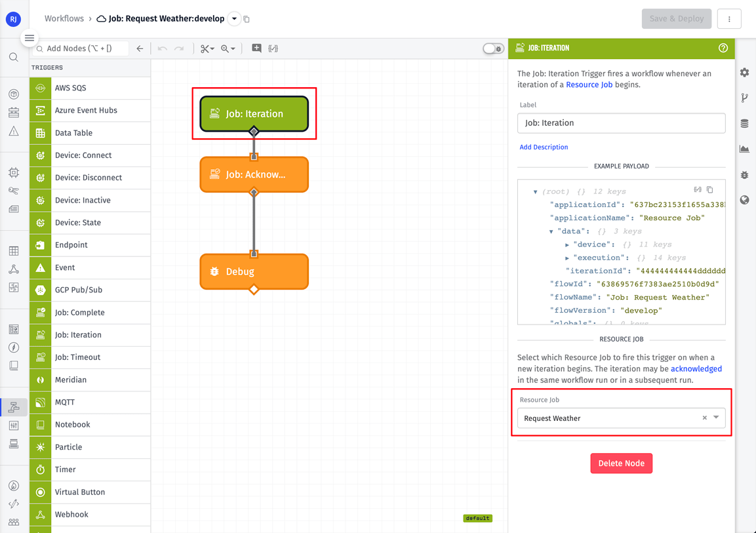Open the globals globe icon tab
The width and height of the screenshot is (756, 533).
click(x=745, y=200)
